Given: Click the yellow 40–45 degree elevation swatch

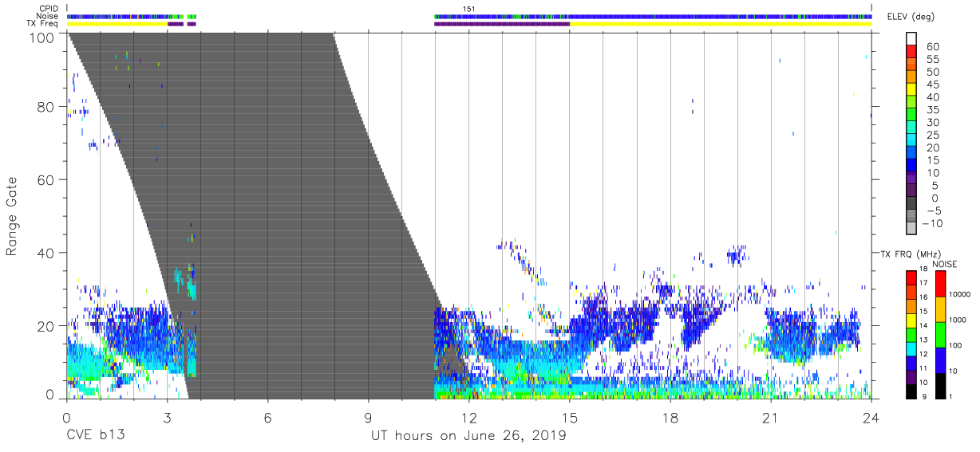Looking at the screenshot, I should tap(911, 89).
